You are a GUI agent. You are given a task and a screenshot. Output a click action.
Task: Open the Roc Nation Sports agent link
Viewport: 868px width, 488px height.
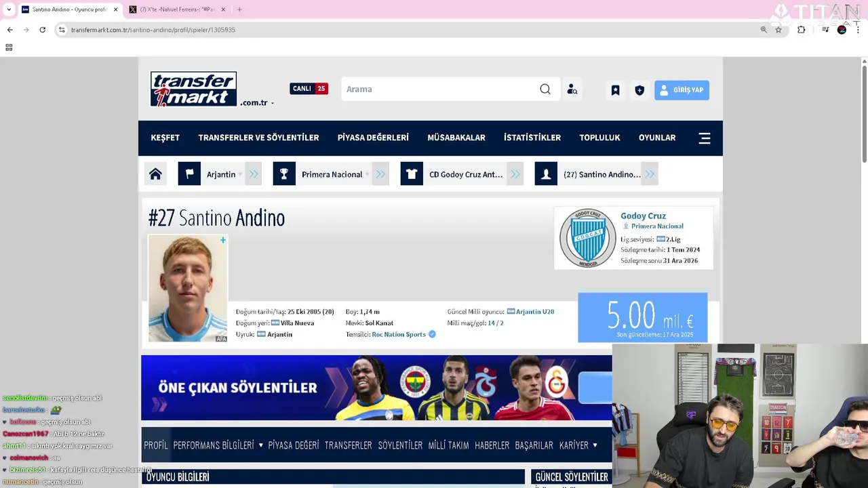(x=399, y=334)
